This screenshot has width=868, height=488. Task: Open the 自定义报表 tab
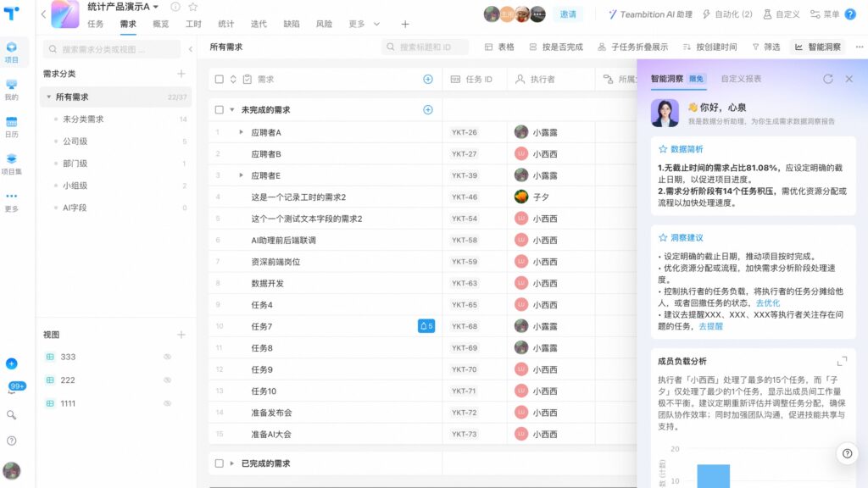click(x=741, y=79)
